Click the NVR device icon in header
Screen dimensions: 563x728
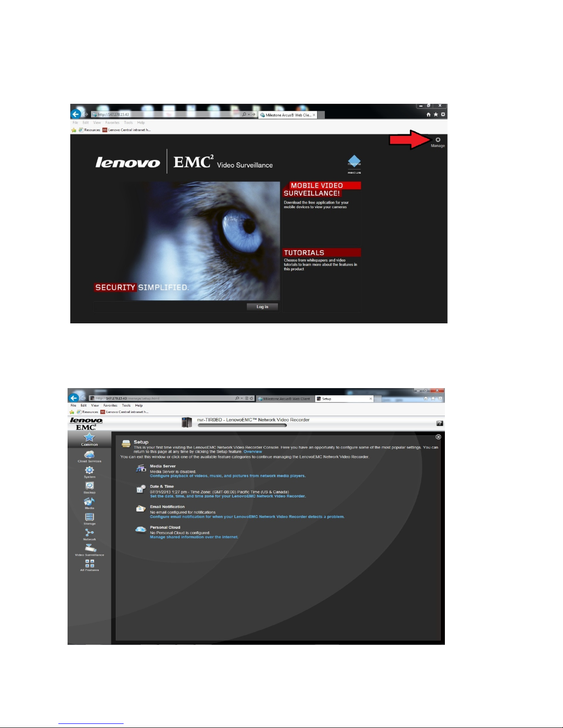click(187, 422)
